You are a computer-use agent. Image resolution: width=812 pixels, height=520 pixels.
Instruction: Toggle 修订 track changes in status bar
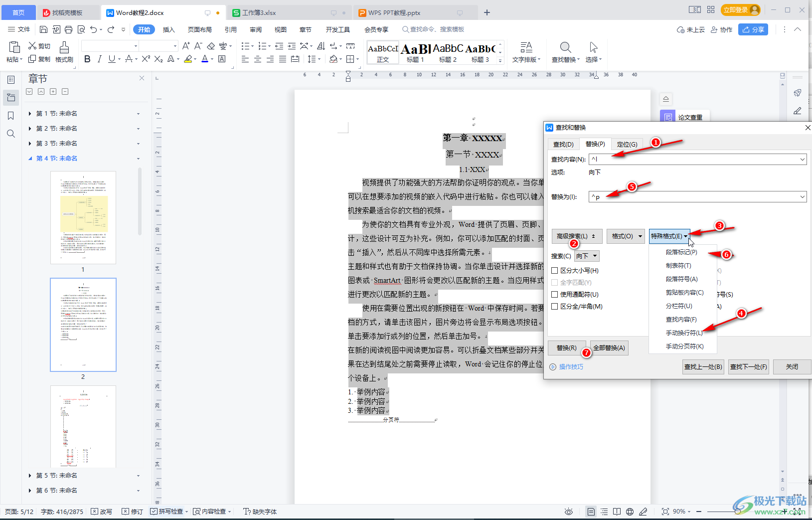click(133, 512)
